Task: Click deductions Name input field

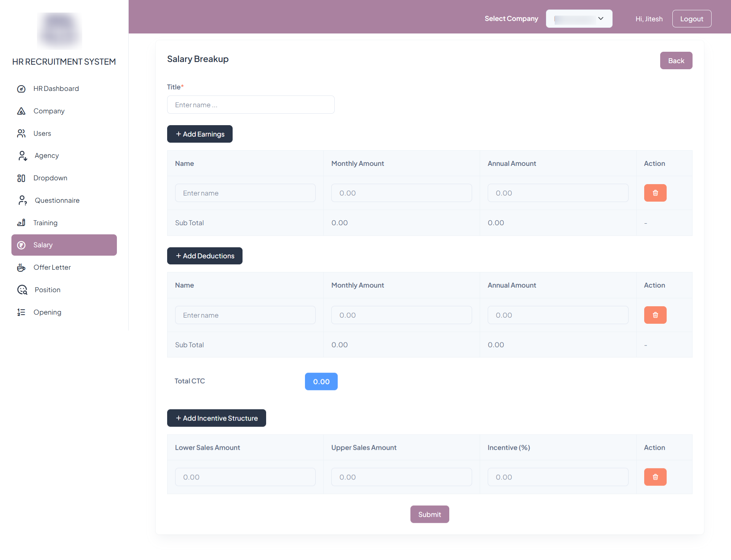Action: [x=245, y=315]
